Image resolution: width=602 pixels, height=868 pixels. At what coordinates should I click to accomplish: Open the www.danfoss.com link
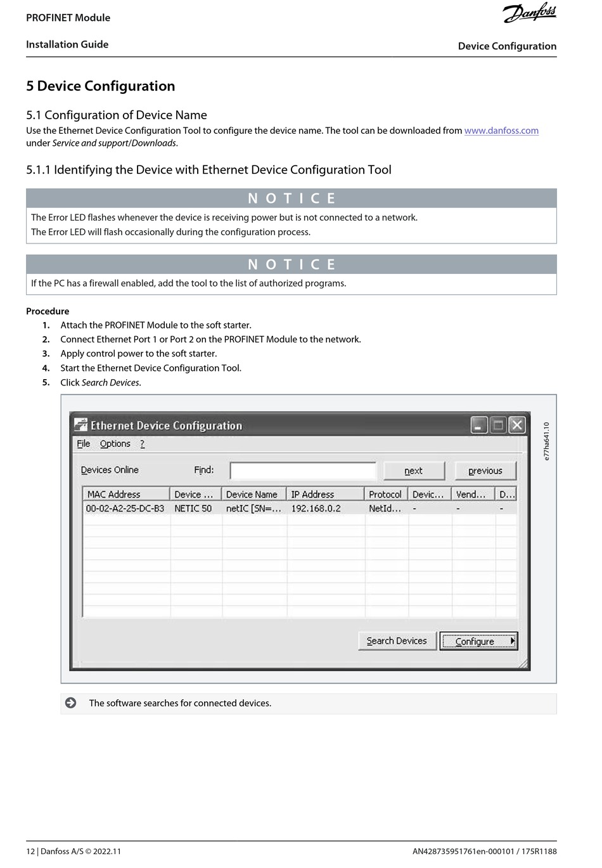[501, 131]
